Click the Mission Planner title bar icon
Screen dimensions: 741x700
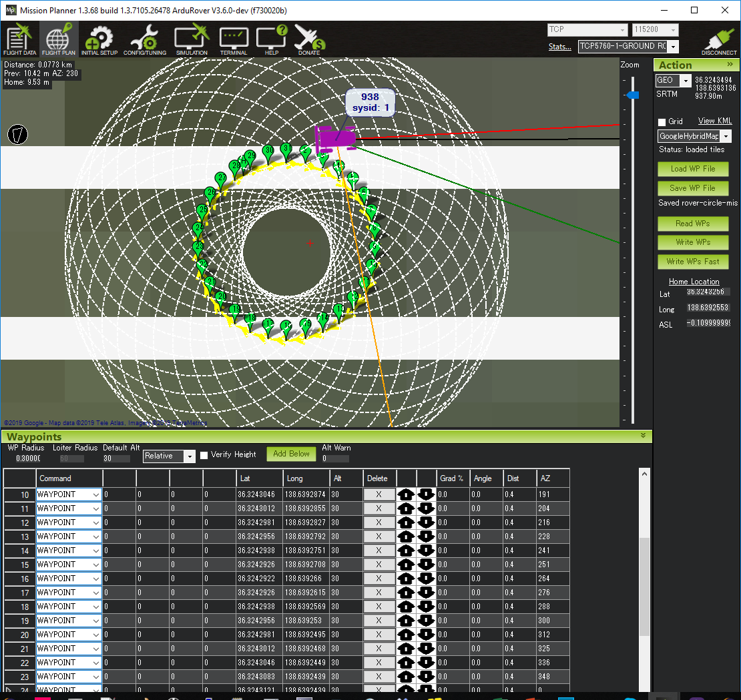pos(11,10)
